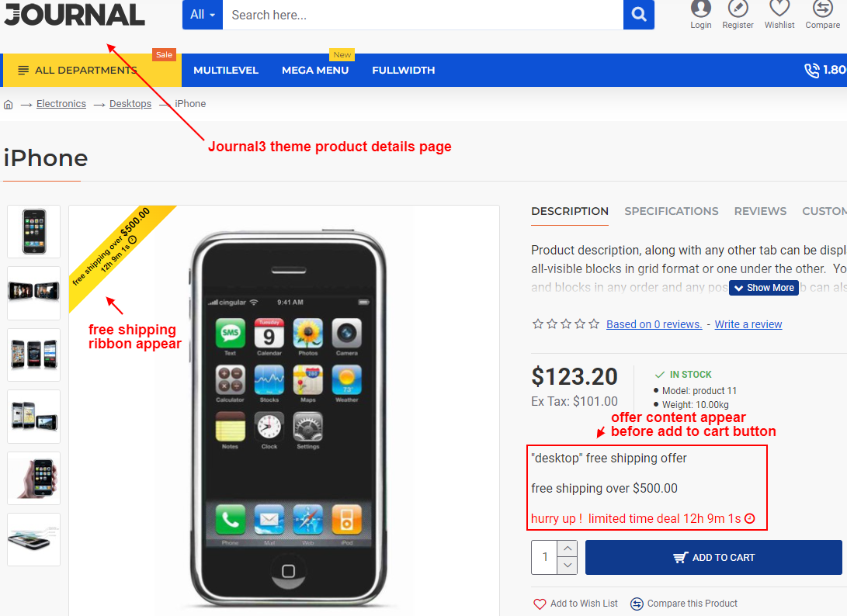This screenshot has width=847, height=616.
Task: Click the Compare arrows icon in header
Action: [x=823, y=8]
